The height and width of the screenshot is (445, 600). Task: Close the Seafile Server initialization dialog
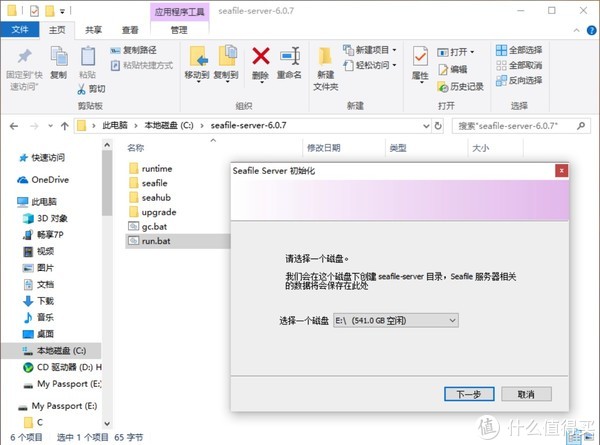click(561, 171)
